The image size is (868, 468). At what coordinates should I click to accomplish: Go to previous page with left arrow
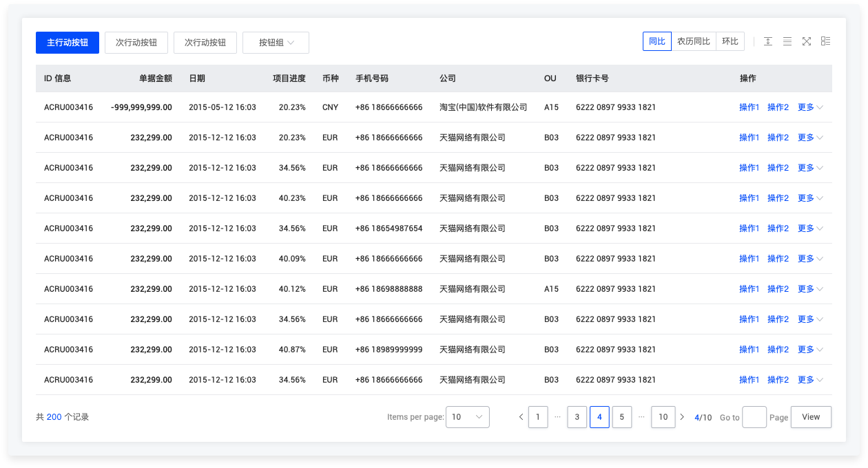(x=521, y=417)
